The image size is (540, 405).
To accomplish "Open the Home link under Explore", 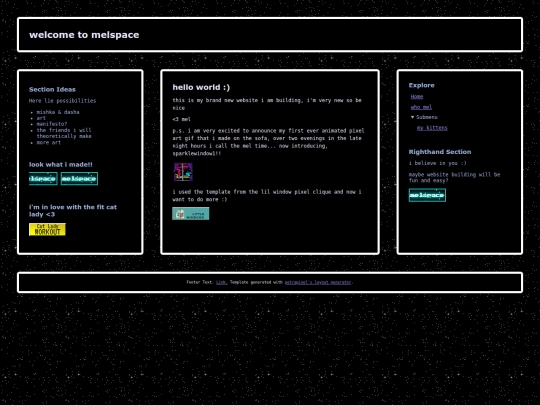I will [417, 97].
